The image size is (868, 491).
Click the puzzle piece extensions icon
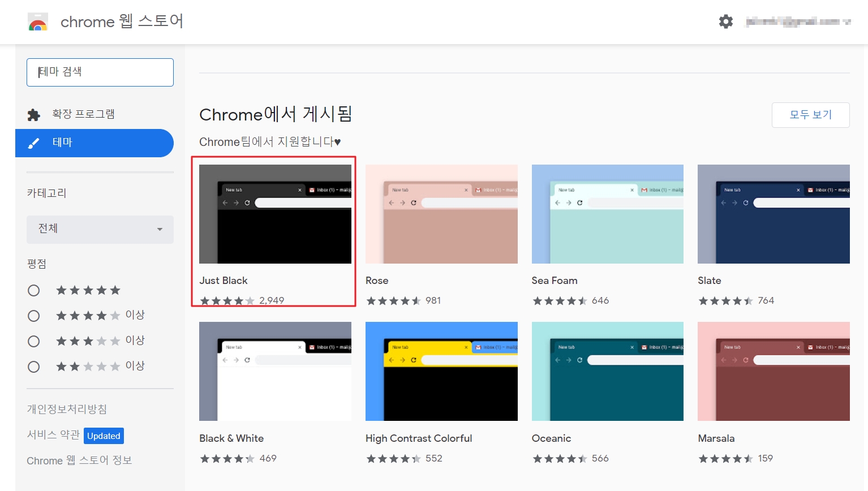[x=34, y=115]
